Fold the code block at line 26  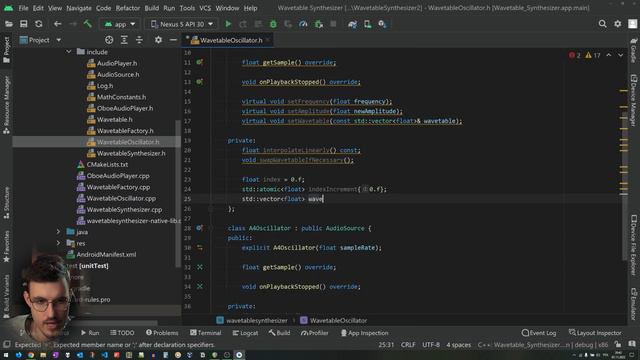point(211,209)
